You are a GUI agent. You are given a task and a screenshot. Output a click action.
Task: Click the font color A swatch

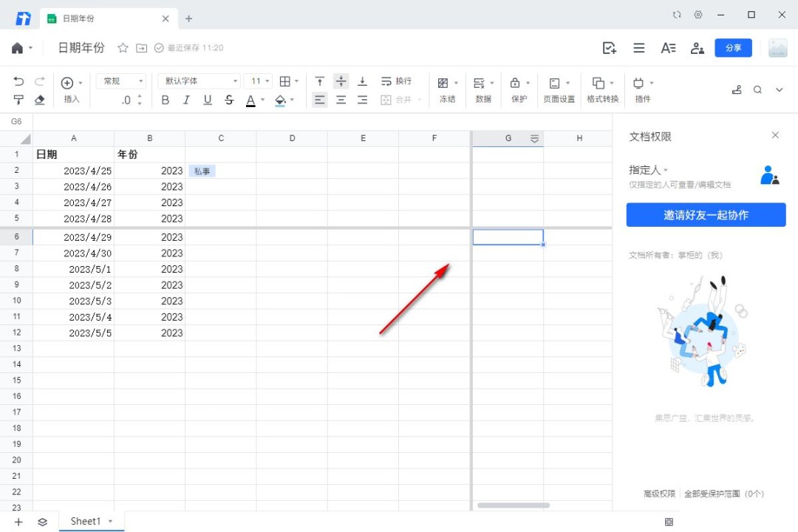251,100
